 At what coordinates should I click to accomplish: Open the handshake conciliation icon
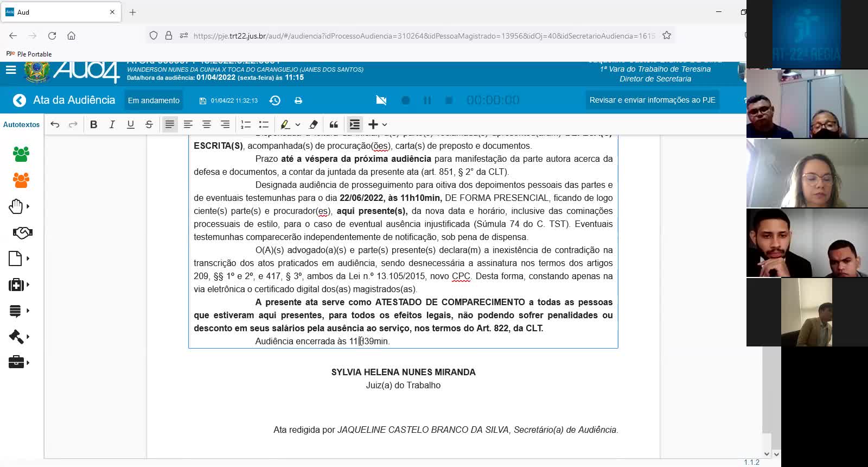coord(22,232)
